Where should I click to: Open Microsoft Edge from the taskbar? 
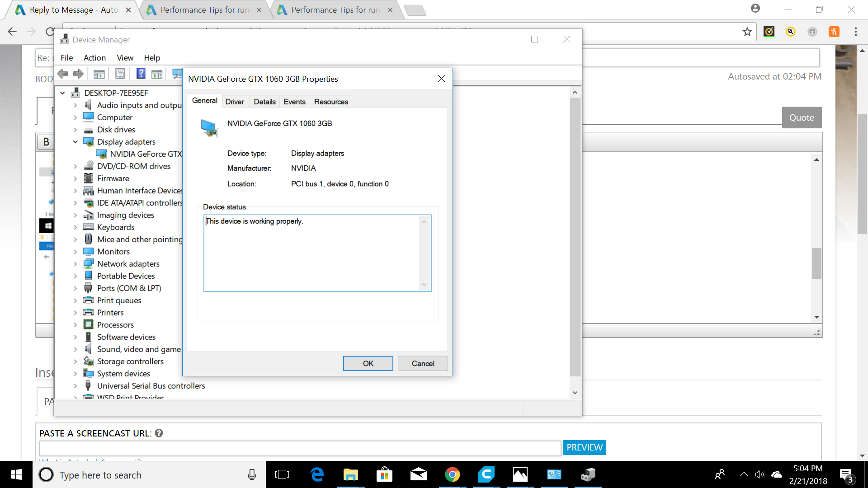[317, 474]
